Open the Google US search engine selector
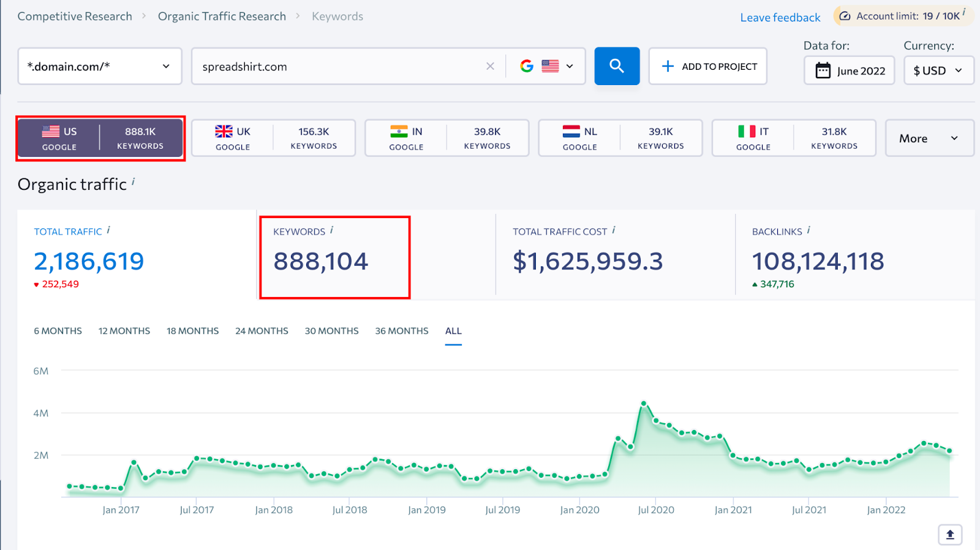The image size is (980, 550). [546, 66]
